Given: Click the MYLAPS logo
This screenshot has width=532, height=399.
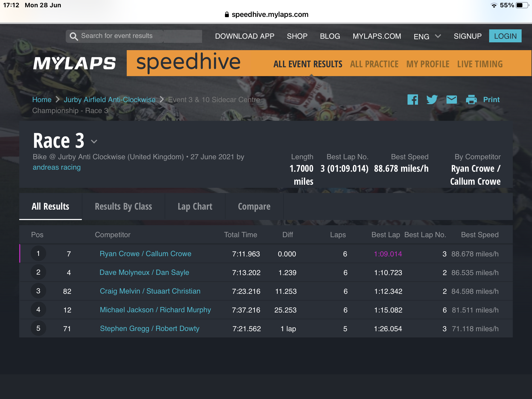Looking at the screenshot, I should click(x=74, y=63).
